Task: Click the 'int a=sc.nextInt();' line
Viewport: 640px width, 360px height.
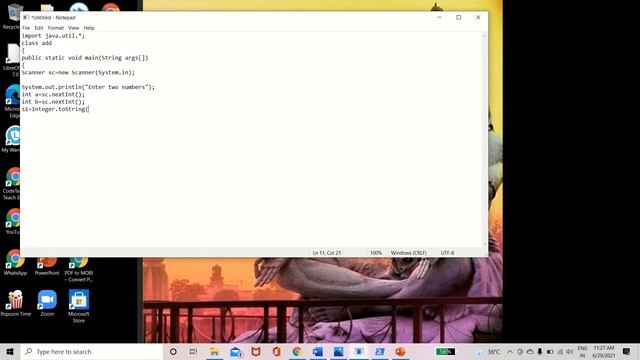Action: (x=53, y=94)
